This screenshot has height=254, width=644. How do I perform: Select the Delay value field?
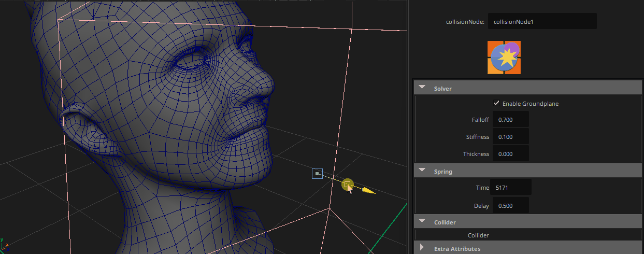coord(511,205)
